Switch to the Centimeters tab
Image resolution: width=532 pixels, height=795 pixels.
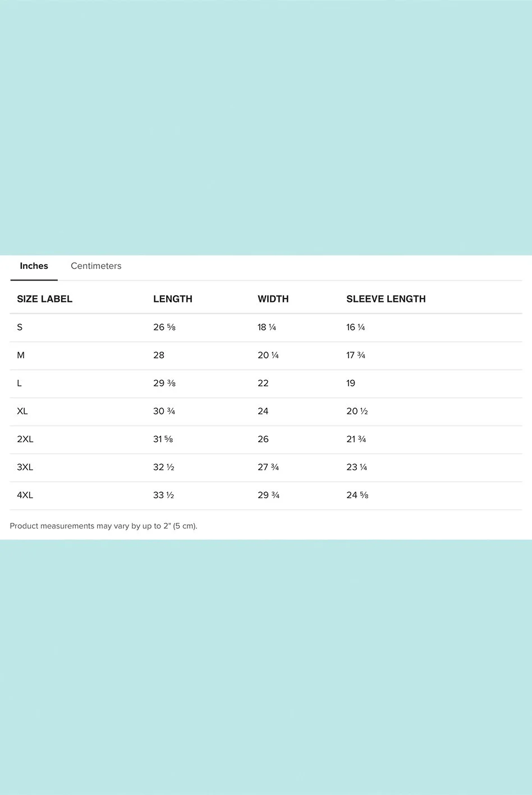click(96, 266)
